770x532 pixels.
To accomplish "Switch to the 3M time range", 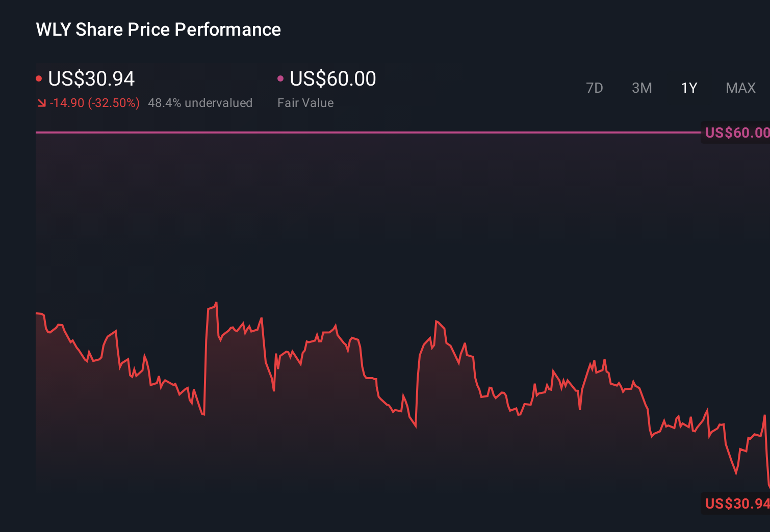I will (641, 88).
